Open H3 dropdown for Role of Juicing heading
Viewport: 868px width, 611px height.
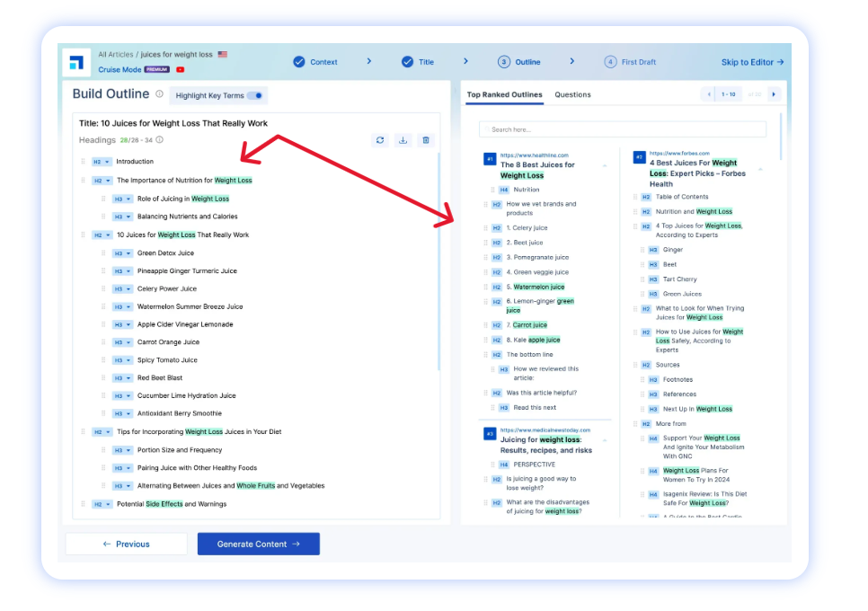click(122, 199)
